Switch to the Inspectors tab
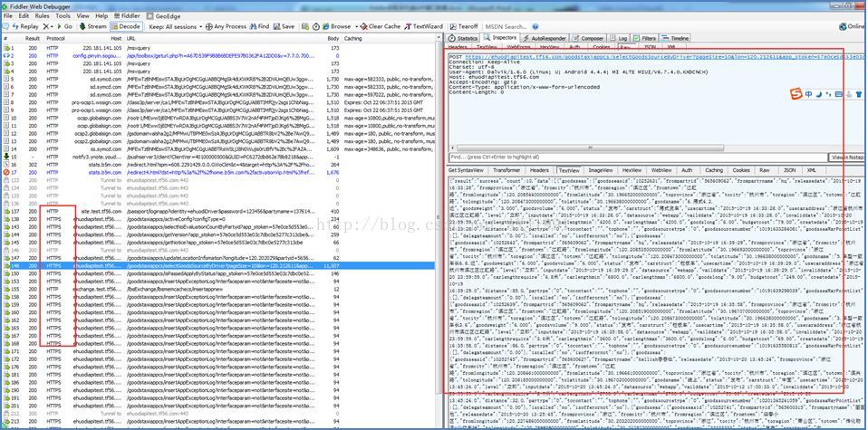This screenshot has height=430, width=868. [x=500, y=38]
